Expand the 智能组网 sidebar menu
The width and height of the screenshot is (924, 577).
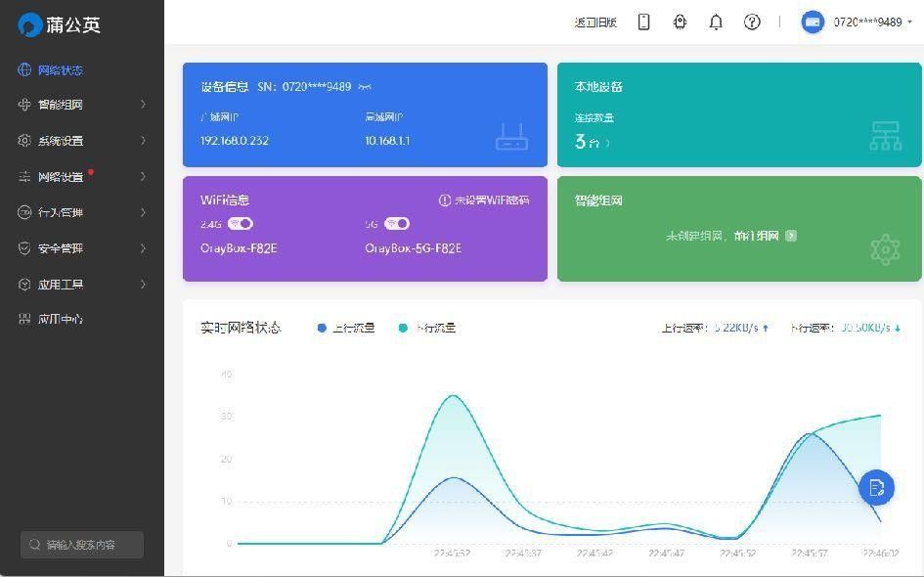82,105
